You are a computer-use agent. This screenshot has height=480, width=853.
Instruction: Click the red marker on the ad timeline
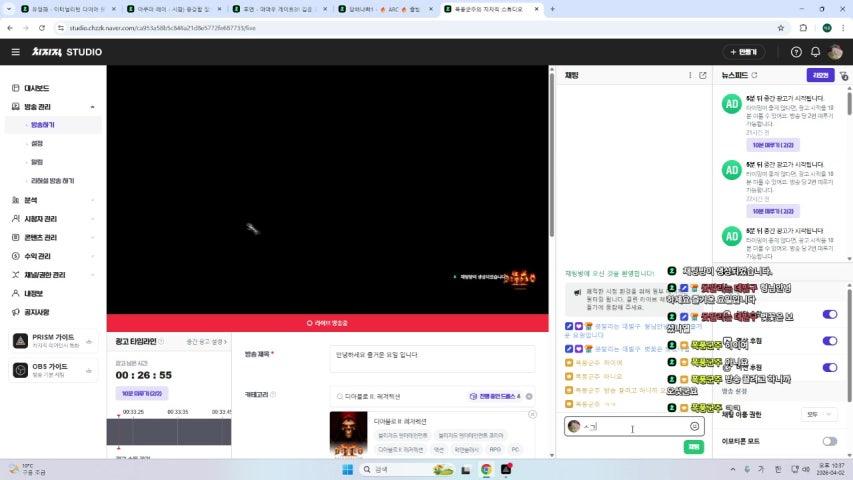[x=119, y=416]
